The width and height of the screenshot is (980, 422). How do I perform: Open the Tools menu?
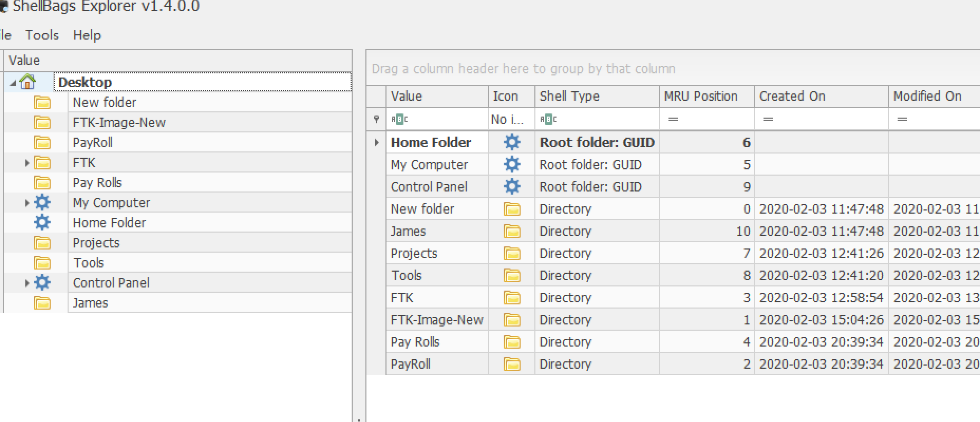point(42,35)
